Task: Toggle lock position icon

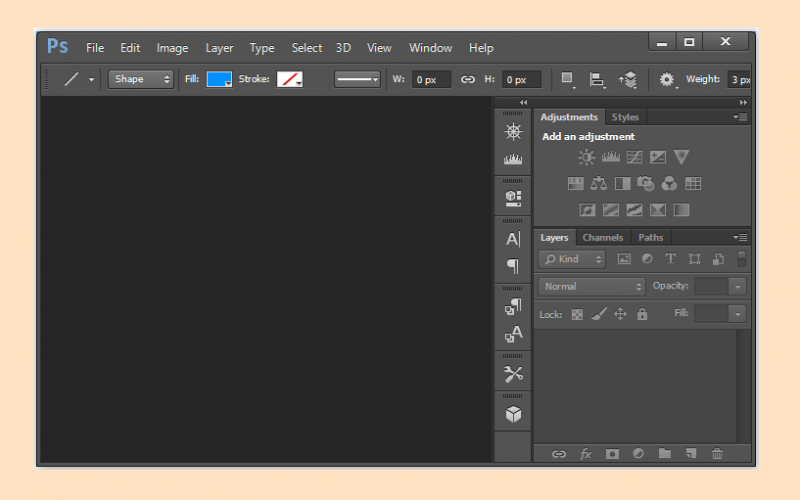Action: [x=620, y=314]
